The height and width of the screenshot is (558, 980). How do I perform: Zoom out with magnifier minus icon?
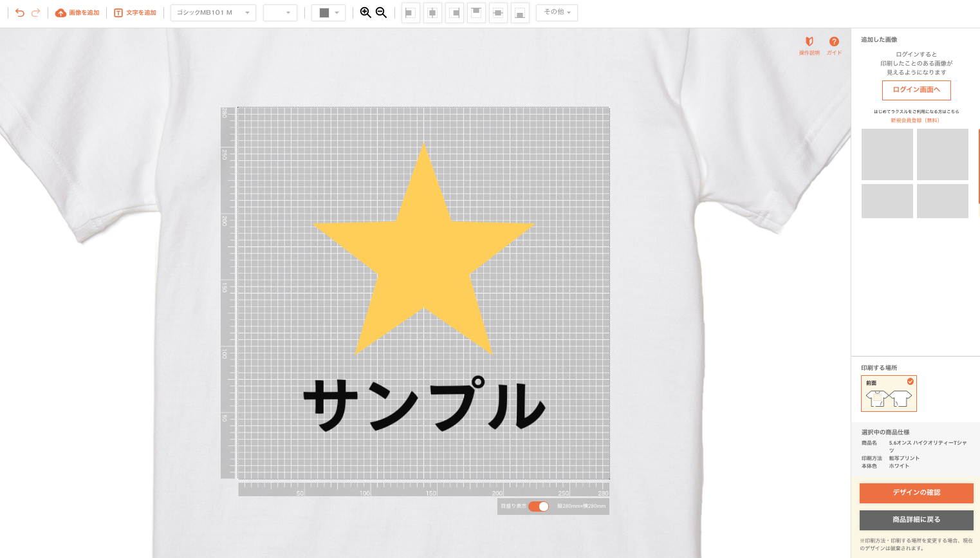click(x=381, y=13)
